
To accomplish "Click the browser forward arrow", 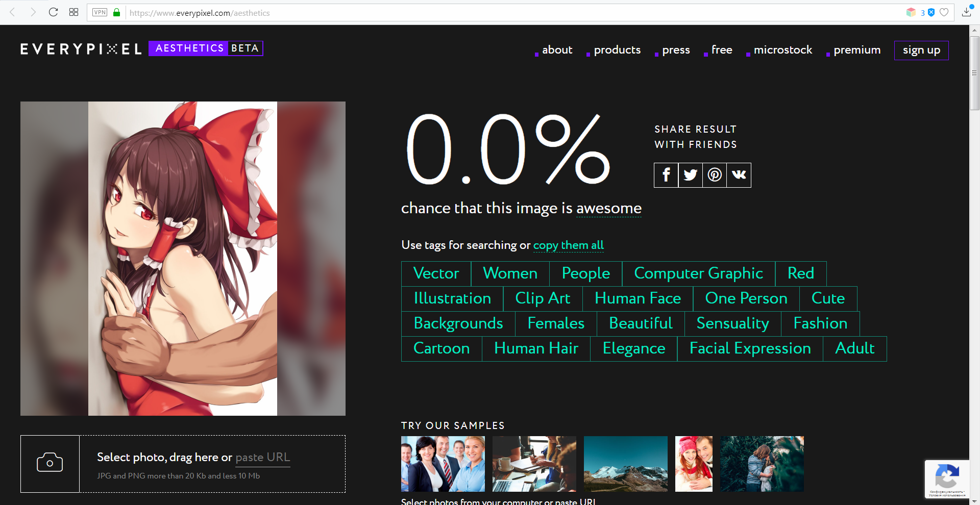I will [33, 12].
